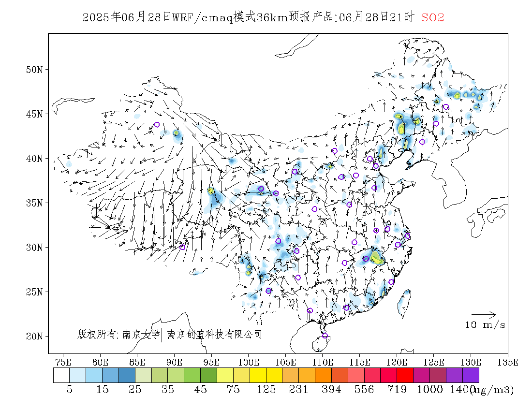
Task: Click the legend value 35
Action: tap(168, 390)
